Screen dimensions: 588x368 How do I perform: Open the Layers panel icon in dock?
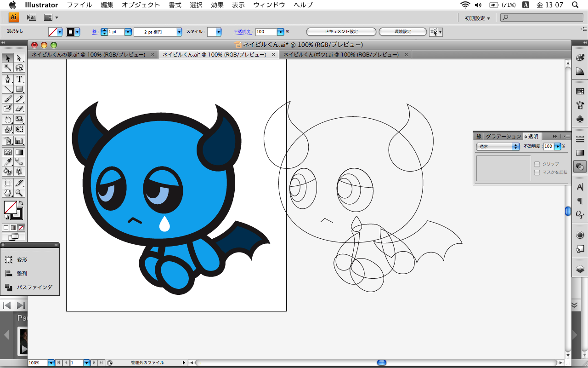(x=580, y=269)
